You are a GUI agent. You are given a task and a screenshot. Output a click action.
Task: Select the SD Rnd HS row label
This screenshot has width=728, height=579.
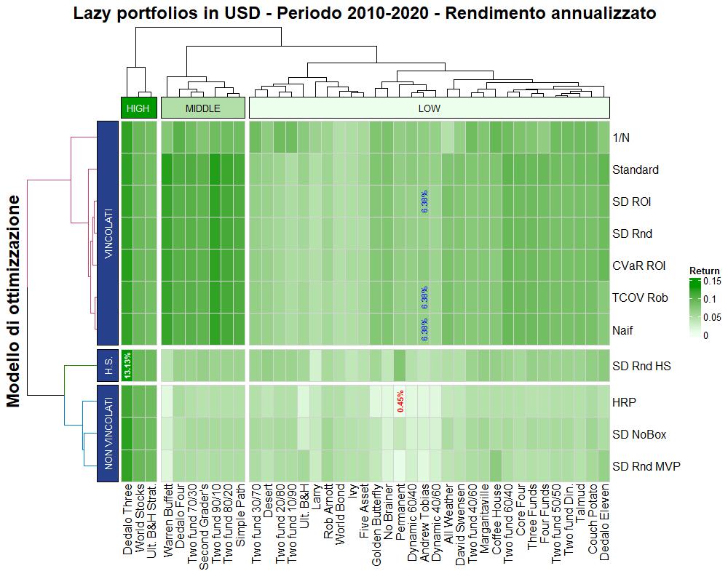[x=641, y=366]
